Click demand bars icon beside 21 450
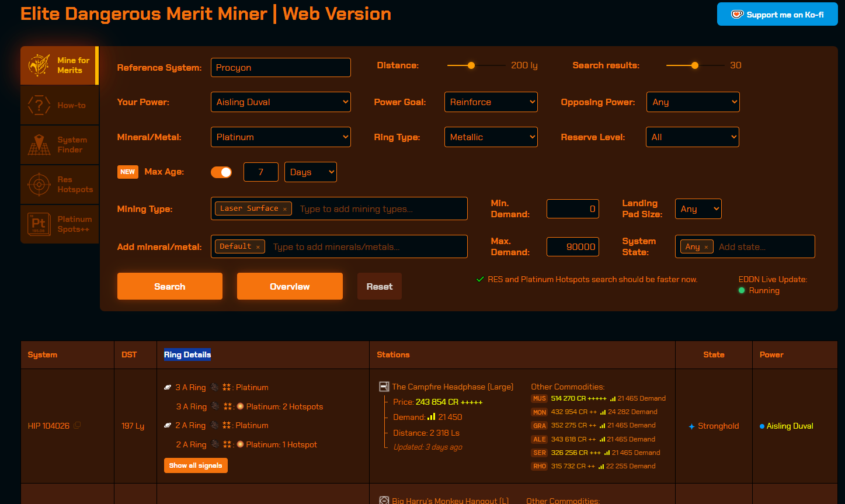 pos(432,417)
